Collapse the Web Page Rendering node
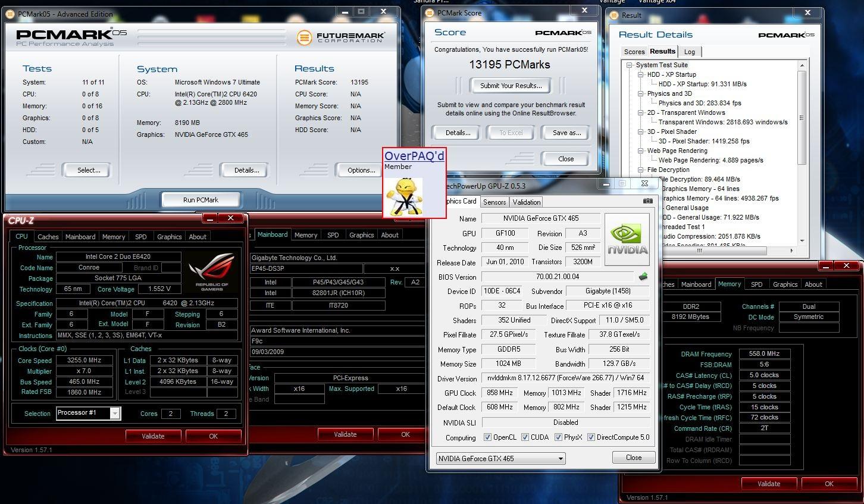Image resolution: width=864 pixels, height=504 pixels. click(641, 151)
